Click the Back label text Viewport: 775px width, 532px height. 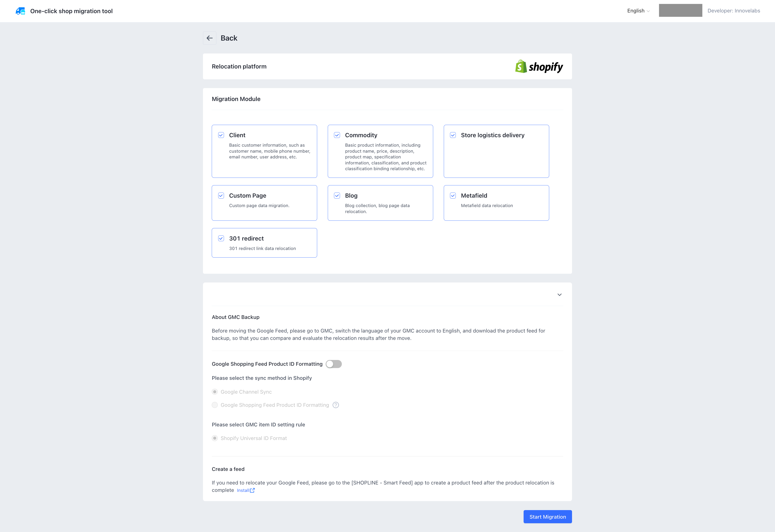pos(229,38)
